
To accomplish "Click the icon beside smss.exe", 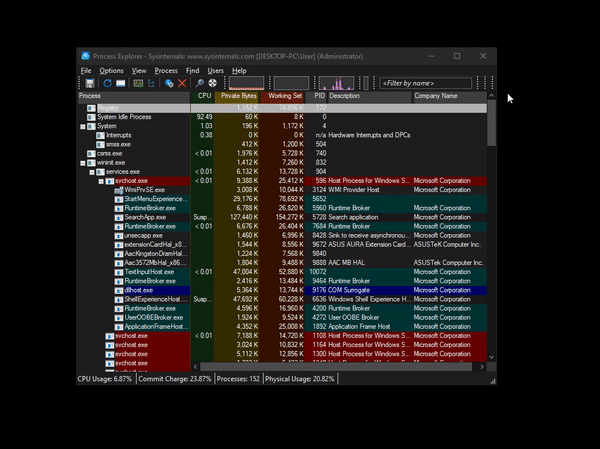I will click(100, 144).
